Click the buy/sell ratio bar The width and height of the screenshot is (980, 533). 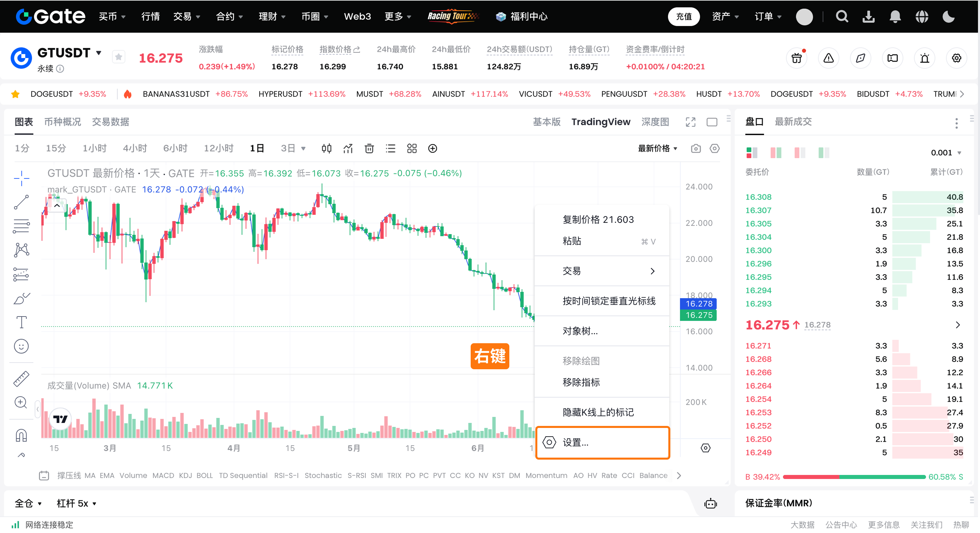point(854,477)
